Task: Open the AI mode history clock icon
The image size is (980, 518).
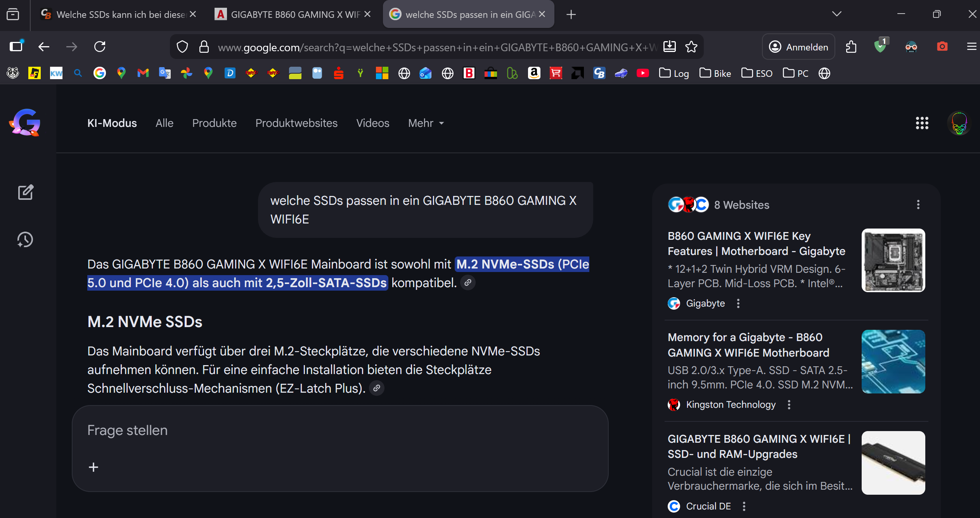Action: [25, 239]
